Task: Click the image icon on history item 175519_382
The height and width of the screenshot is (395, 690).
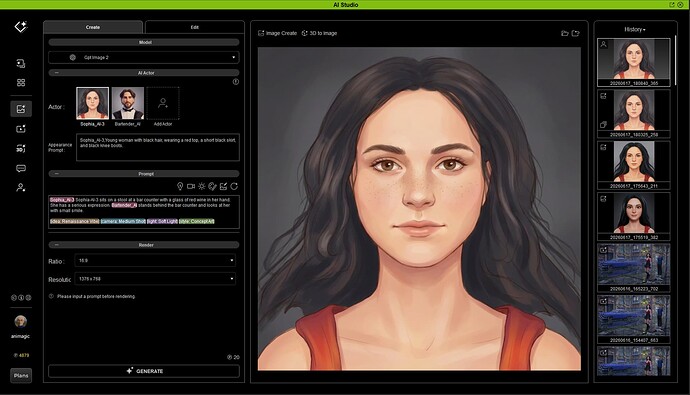Action: pyautogui.click(x=603, y=199)
